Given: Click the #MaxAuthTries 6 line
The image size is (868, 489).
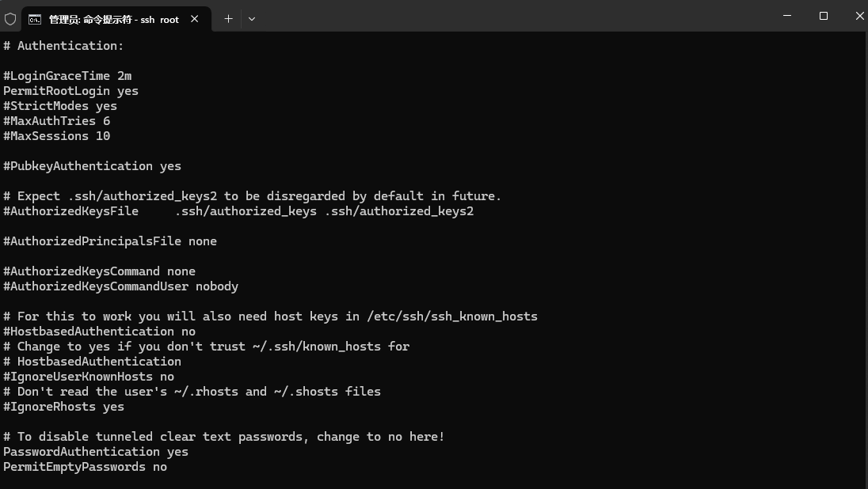Looking at the screenshot, I should pyautogui.click(x=56, y=121).
